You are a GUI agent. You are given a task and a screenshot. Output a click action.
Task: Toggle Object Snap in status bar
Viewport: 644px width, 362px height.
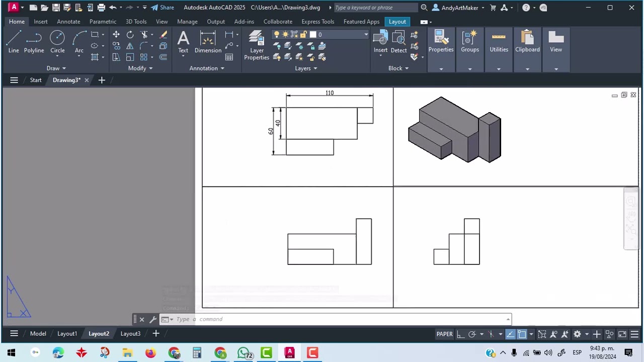tap(522, 334)
